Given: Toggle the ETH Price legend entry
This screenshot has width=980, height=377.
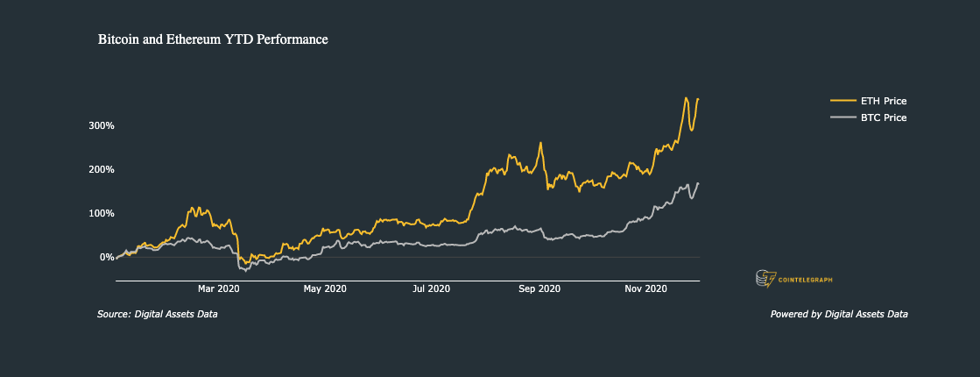Looking at the screenshot, I should pos(868,101).
